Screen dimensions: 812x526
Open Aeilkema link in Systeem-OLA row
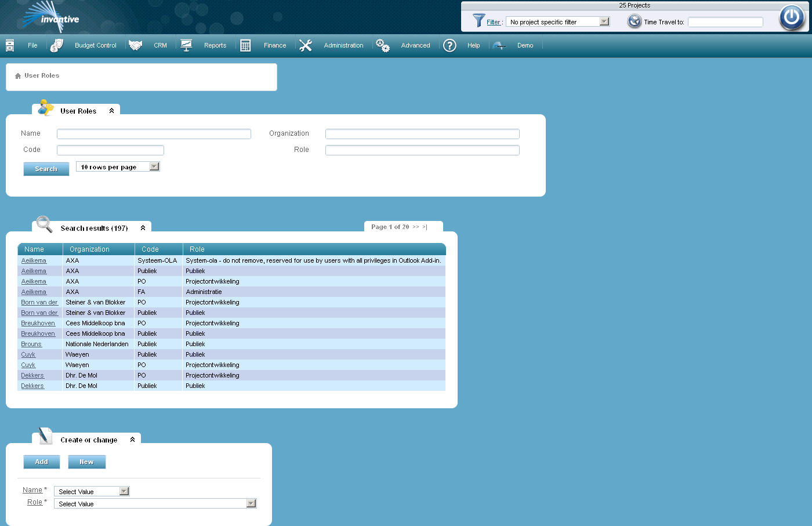click(x=34, y=260)
